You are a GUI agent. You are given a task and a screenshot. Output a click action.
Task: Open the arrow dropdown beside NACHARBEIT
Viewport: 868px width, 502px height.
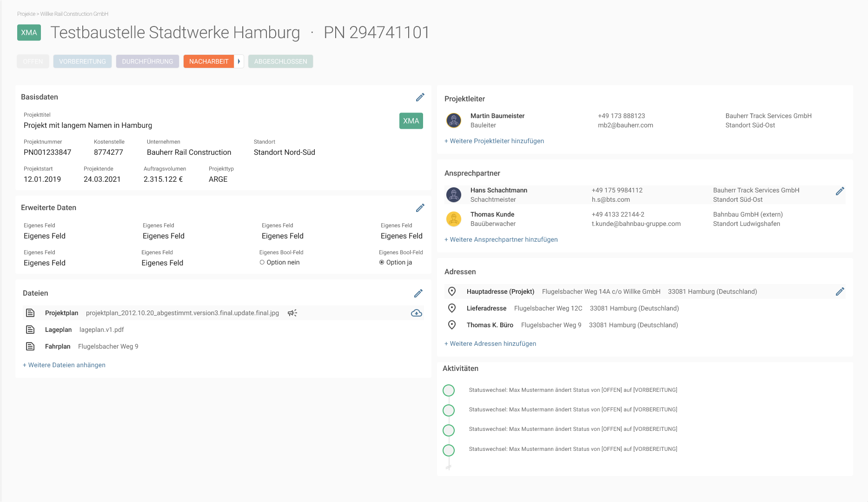(x=239, y=61)
